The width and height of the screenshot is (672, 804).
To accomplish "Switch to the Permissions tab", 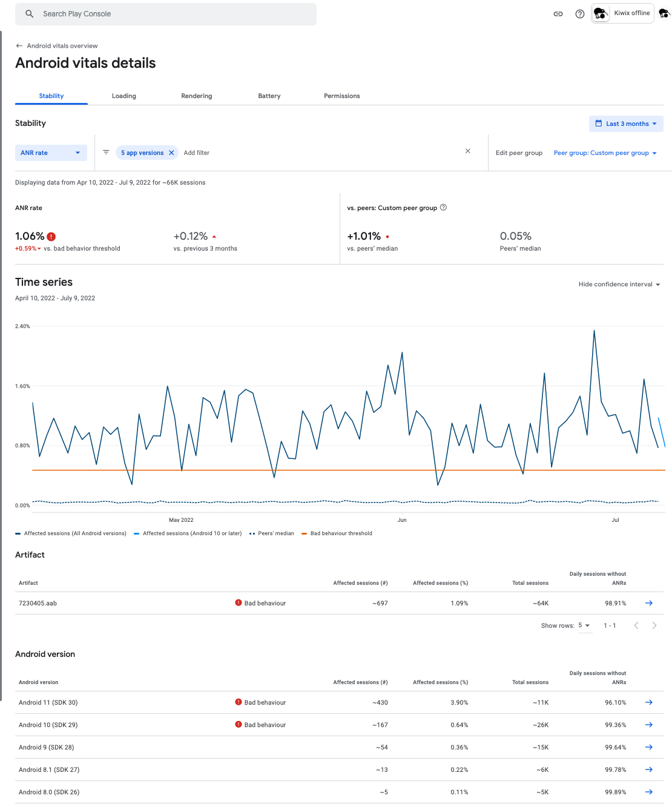I will pyautogui.click(x=341, y=96).
